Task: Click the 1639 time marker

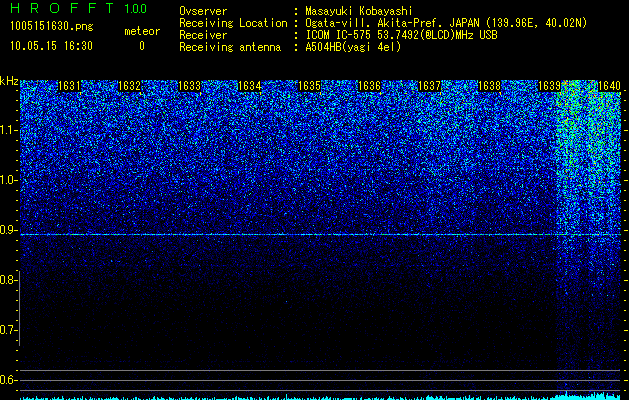Action: tap(550, 86)
